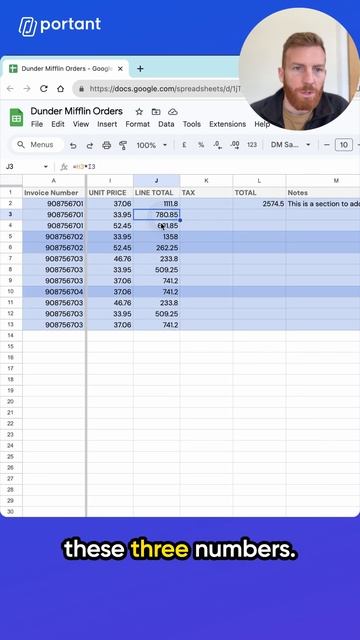Click the browser address bar URL
Screen dimensions: 360x640
(165, 89)
